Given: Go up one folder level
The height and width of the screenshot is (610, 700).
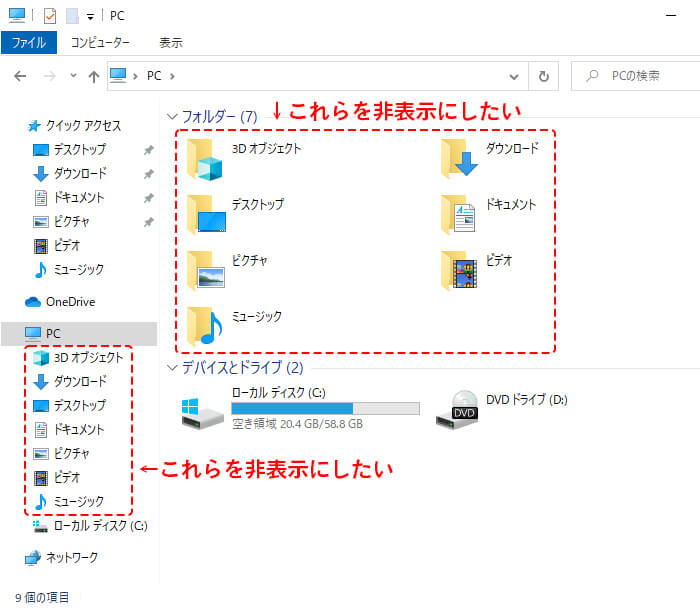Looking at the screenshot, I should tap(94, 76).
